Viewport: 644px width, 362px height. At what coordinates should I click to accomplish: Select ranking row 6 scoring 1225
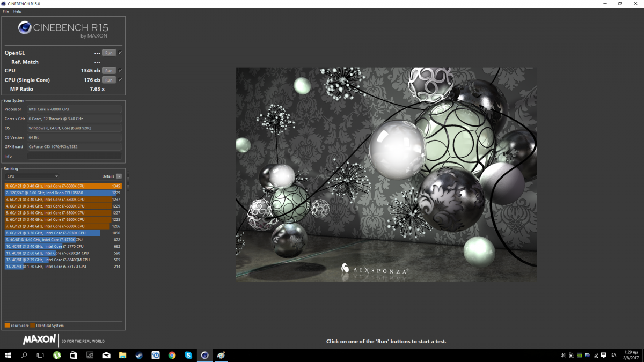(x=63, y=219)
